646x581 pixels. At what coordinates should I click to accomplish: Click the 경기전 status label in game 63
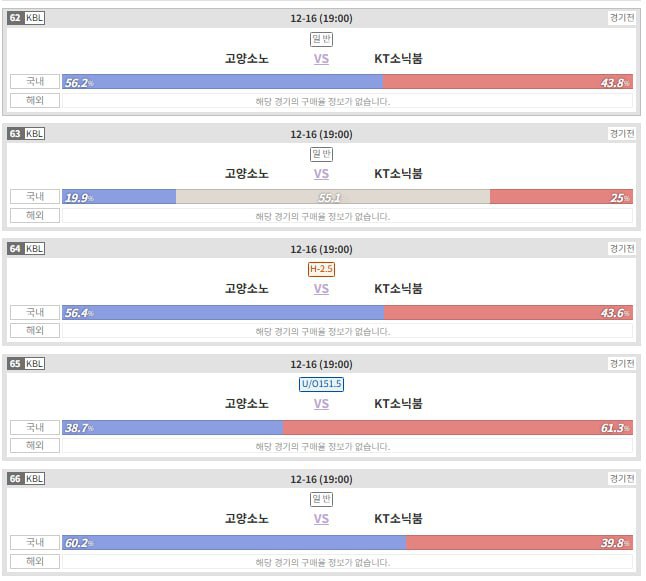[621, 133]
